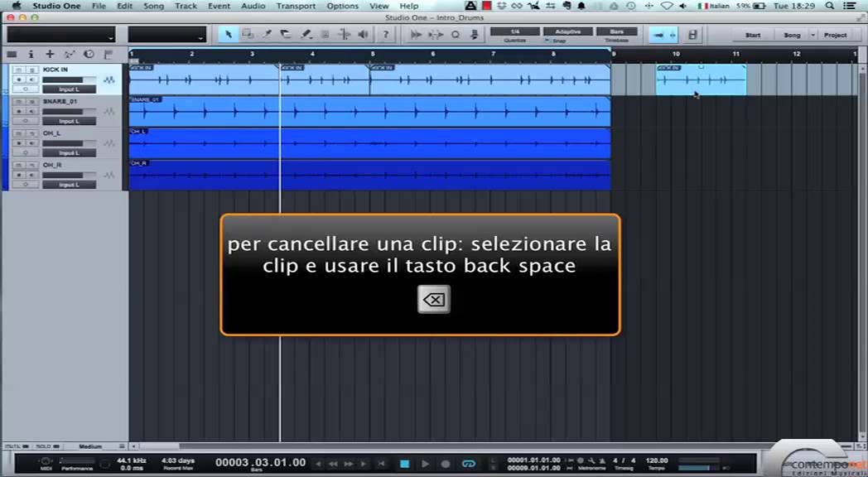Click the global MUTE button
Screen dimensions: 868x477
17,446
